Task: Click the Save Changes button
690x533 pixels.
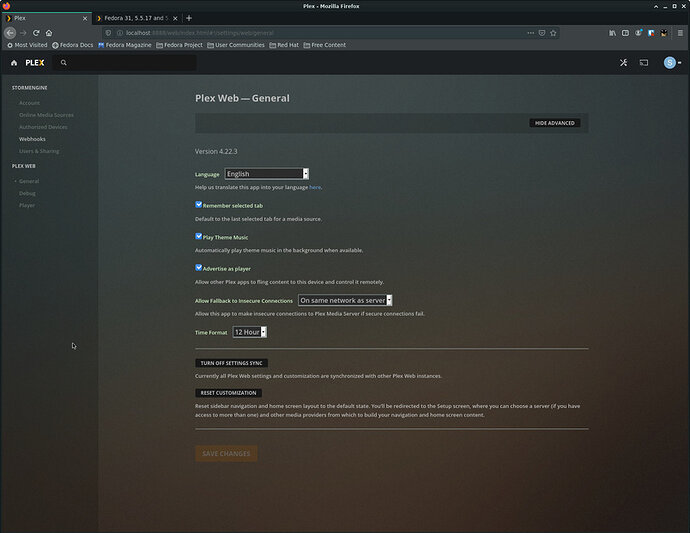Action: 226,453
